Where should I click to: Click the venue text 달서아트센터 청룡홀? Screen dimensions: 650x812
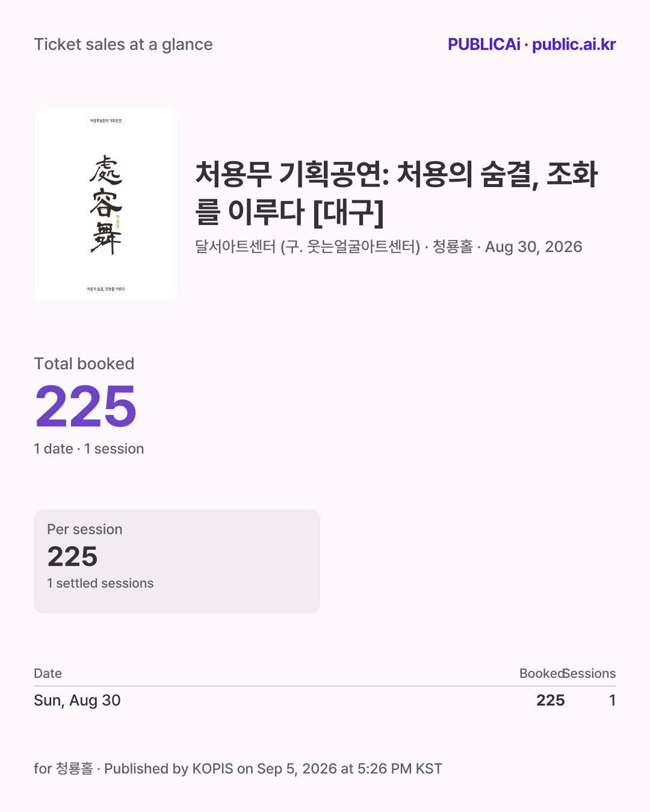(x=334, y=247)
